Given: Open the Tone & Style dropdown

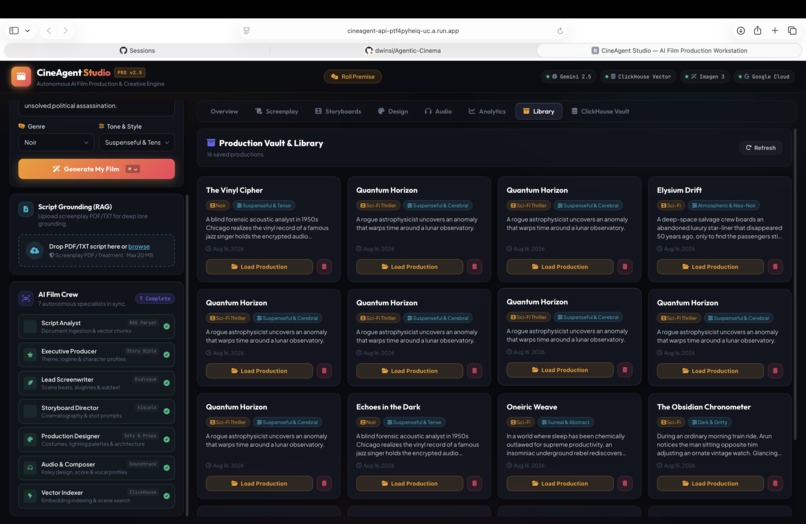Looking at the screenshot, I should (x=137, y=142).
